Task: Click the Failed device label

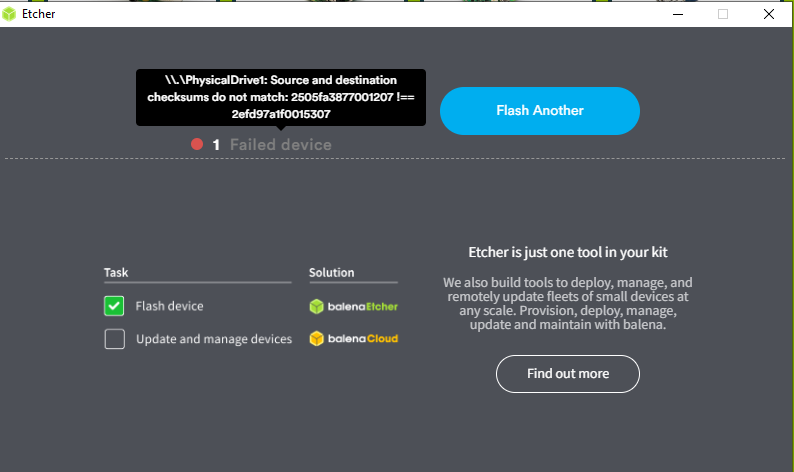Action: coord(280,145)
